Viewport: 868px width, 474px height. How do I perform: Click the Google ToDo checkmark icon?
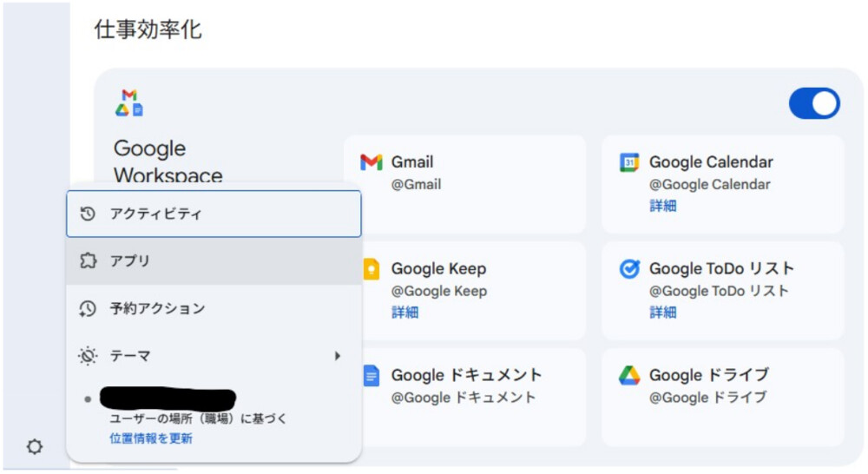(x=629, y=269)
